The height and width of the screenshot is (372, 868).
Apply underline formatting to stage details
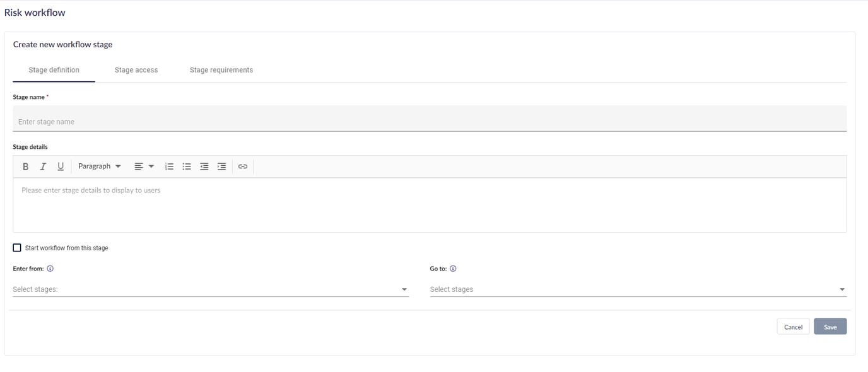click(x=61, y=166)
